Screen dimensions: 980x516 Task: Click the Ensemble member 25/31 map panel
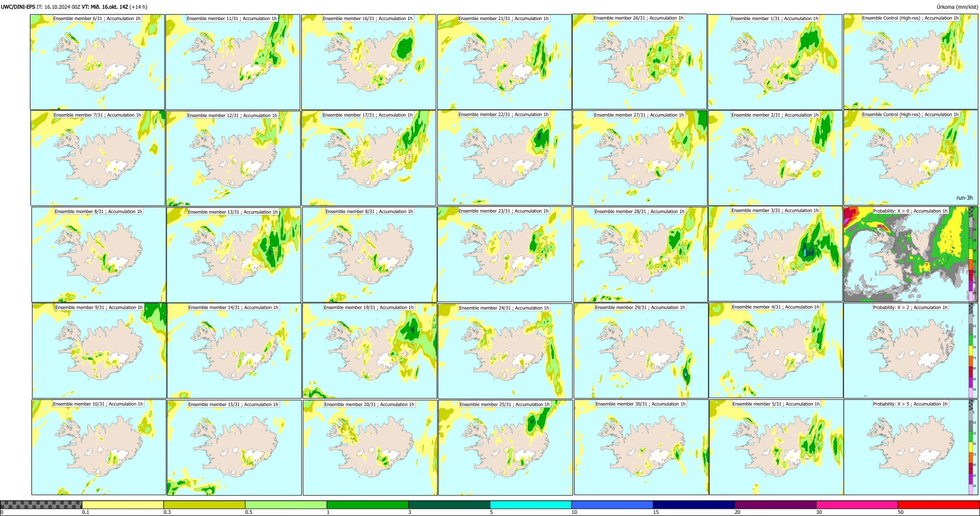[505, 447]
